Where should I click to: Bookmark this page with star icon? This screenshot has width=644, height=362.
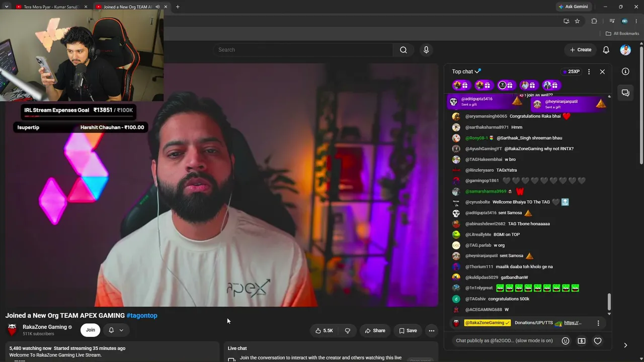tap(577, 21)
